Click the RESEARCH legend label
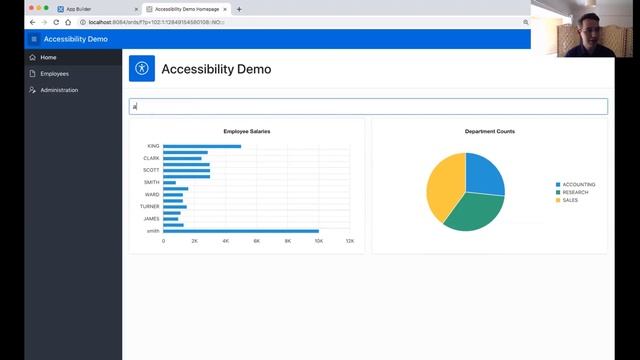 576,192
